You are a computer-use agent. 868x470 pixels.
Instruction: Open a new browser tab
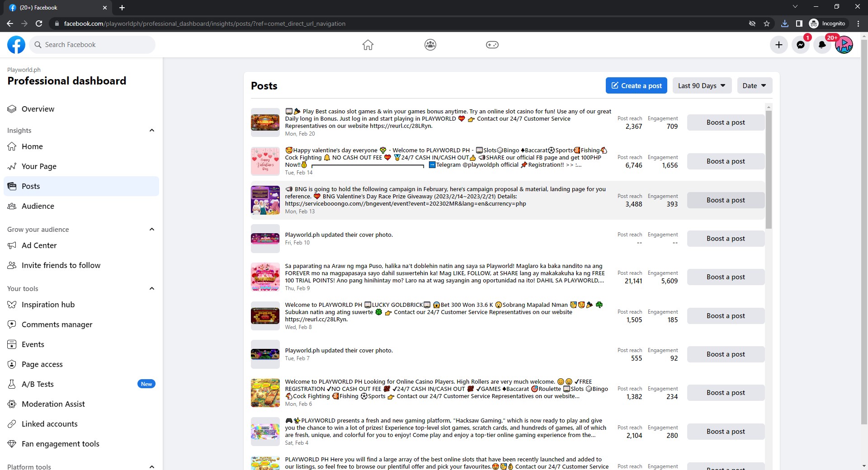tap(122, 7)
